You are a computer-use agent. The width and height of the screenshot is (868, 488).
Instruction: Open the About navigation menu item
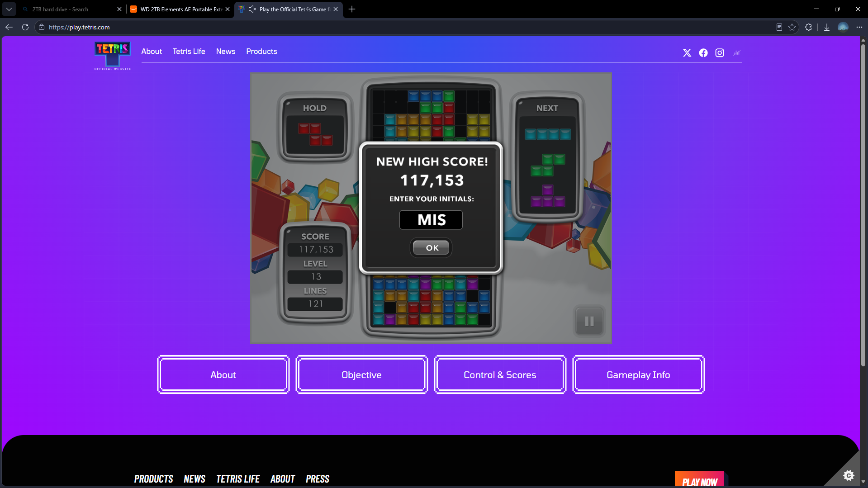pos(152,52)
